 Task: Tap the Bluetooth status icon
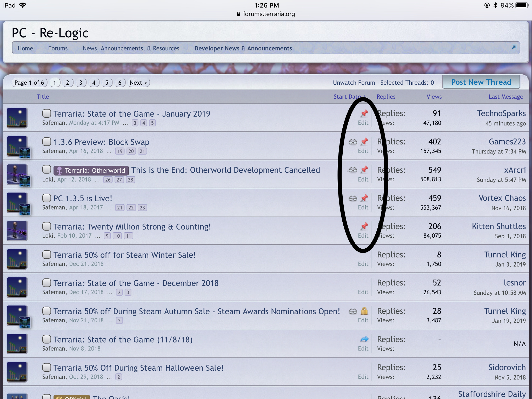pyautogui.click(x=495, y=5)
